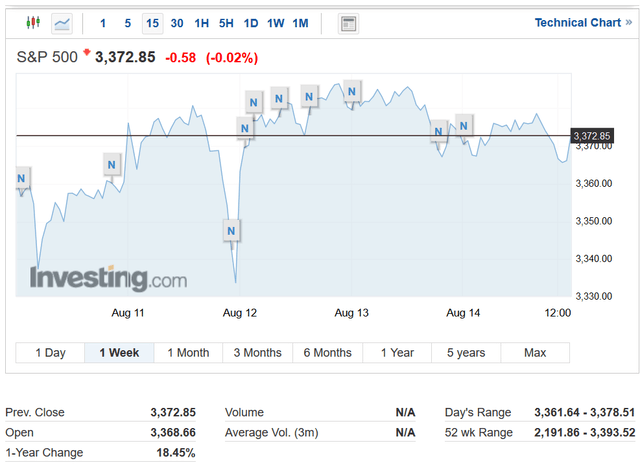Click the 3,372.85 current price axis label
The height and width of the screenshot is (465, 640).
[x=591, y=136]
